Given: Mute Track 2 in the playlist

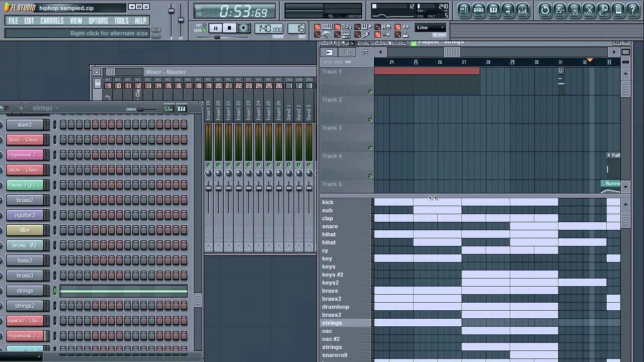Looking at the screenshot, I should [370, 120].
